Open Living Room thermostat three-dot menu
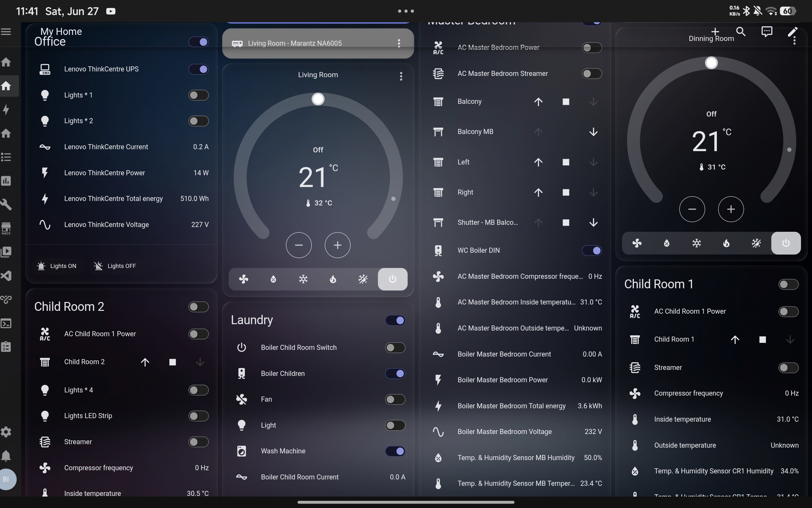Screen dimensions: 812x508 [401, 76]
